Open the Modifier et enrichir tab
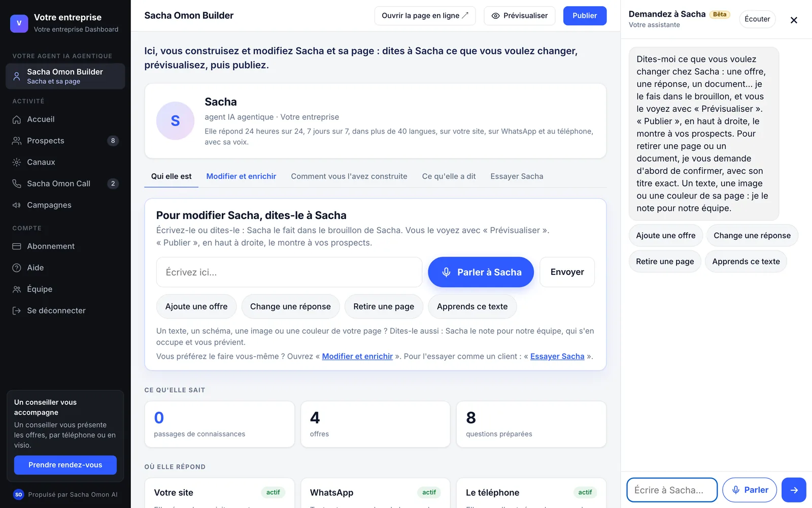 point(241,176)
